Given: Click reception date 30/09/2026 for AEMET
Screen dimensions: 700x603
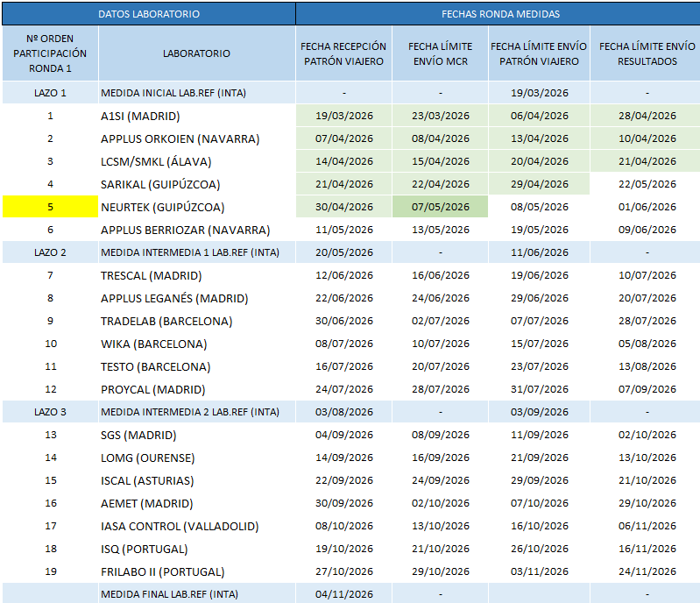Looking at the screenshot, I should click(343, 503).
